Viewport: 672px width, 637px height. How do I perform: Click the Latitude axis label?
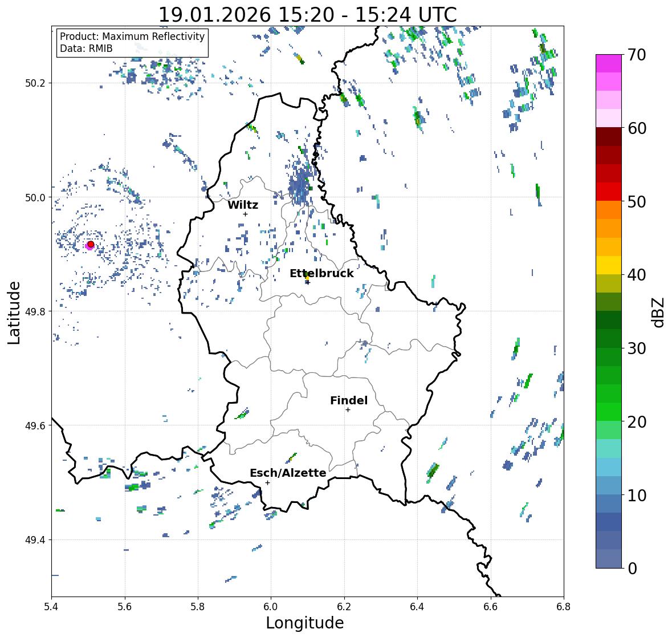(14, 313)
